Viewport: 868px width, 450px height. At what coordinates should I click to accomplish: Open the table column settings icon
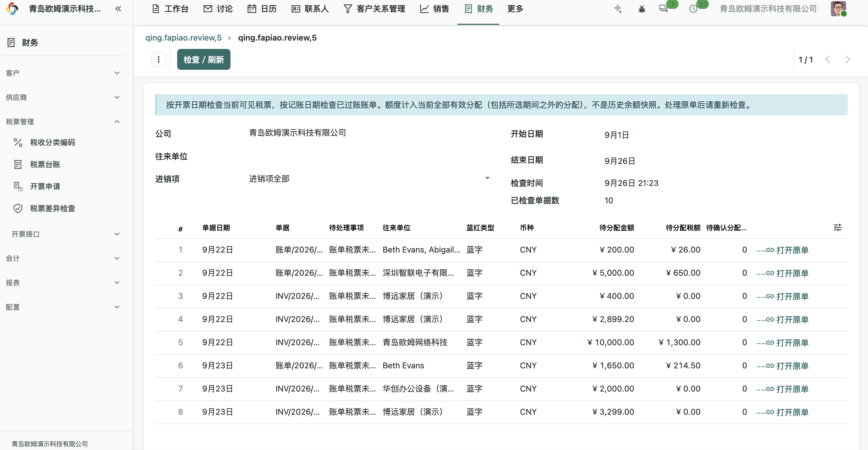click(837, 228)
